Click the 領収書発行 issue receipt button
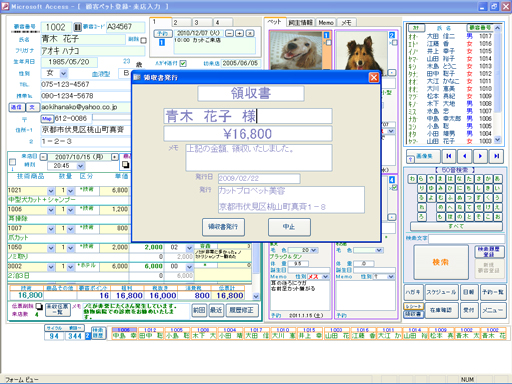The image size is (512, 384). (x=223, y=227)
